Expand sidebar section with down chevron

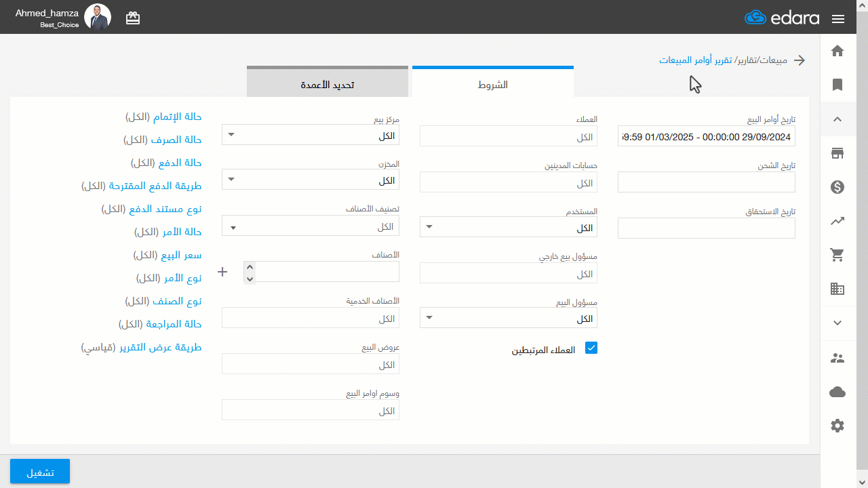(x=837, y=323)
